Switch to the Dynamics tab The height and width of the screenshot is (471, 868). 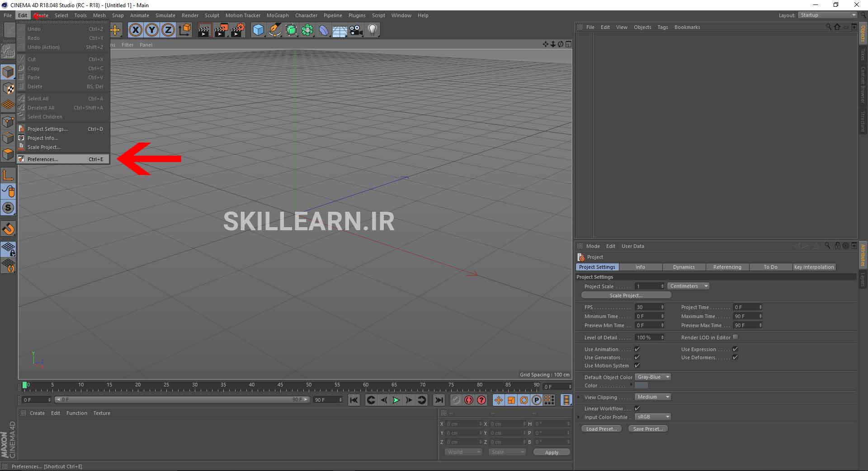coord(684,267)
